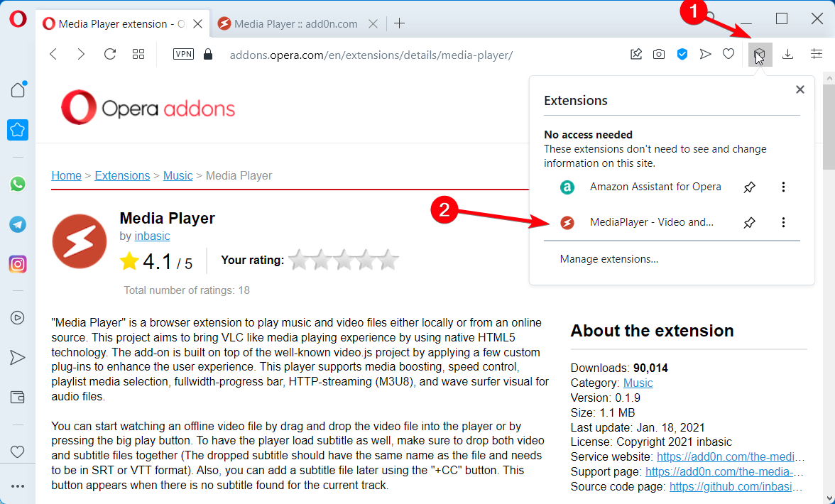This screenshot has height=504, width=835.
Task: Open the snapshot edit tool icon
Action: click(636, 54)
